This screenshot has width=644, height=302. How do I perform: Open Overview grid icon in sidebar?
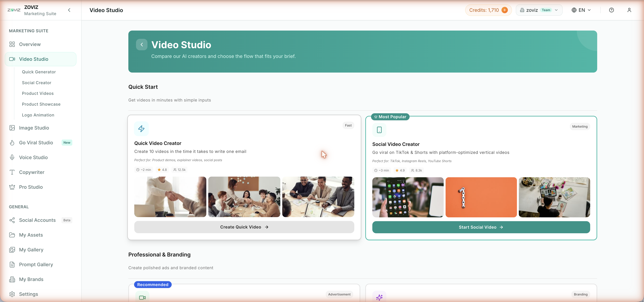click(12, 44)
